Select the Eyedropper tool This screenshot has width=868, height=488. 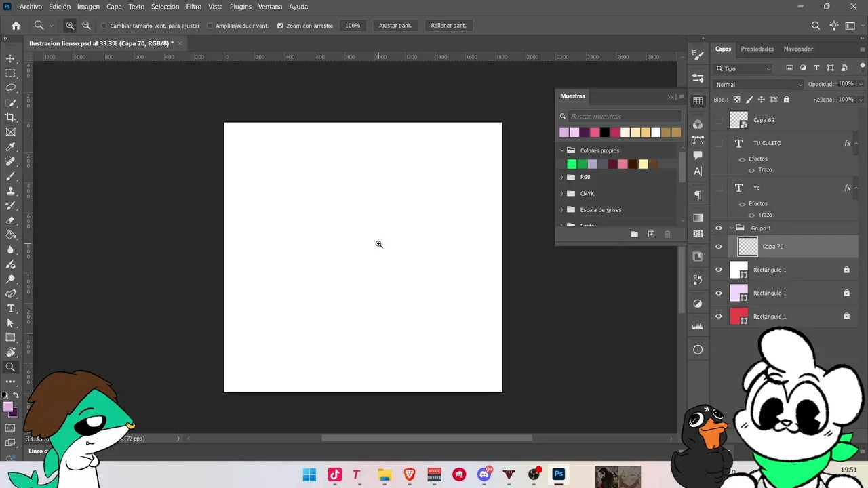click(x=11, y=147)
